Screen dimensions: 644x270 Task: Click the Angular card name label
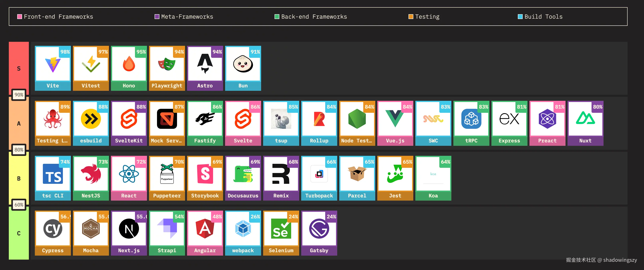pos(205,251)
